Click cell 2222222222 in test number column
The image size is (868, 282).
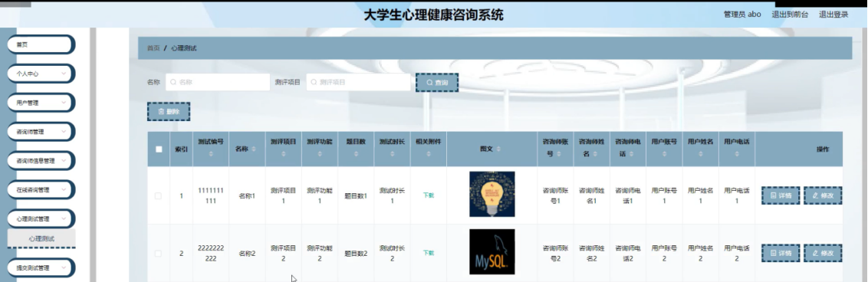pyautogui.click(x=210, y=253)
